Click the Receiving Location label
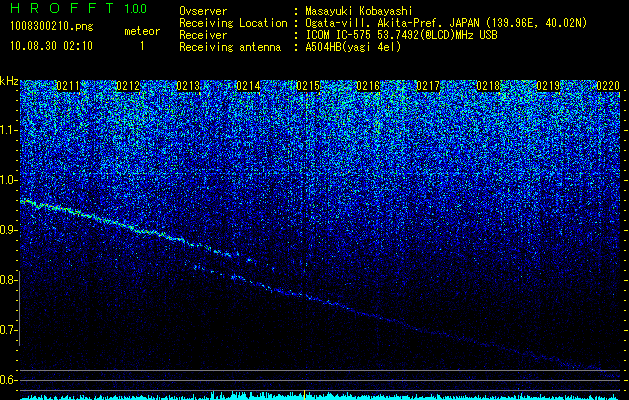This screenshot has width=629, height=400. pyautogui.click(x=233, y=23)
